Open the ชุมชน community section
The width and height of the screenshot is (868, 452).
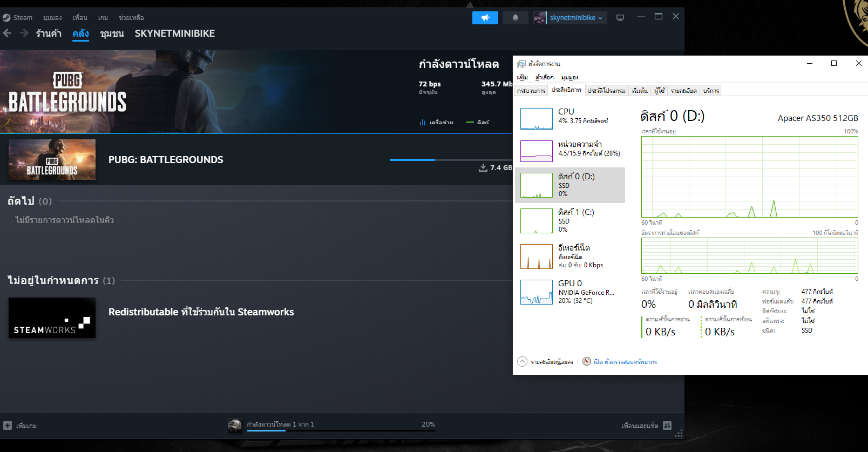pos(112,33)
